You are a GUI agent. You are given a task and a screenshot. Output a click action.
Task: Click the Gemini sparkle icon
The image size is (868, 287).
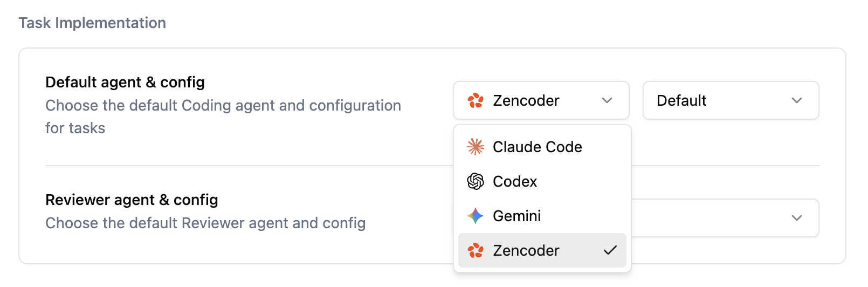point(476,216)
